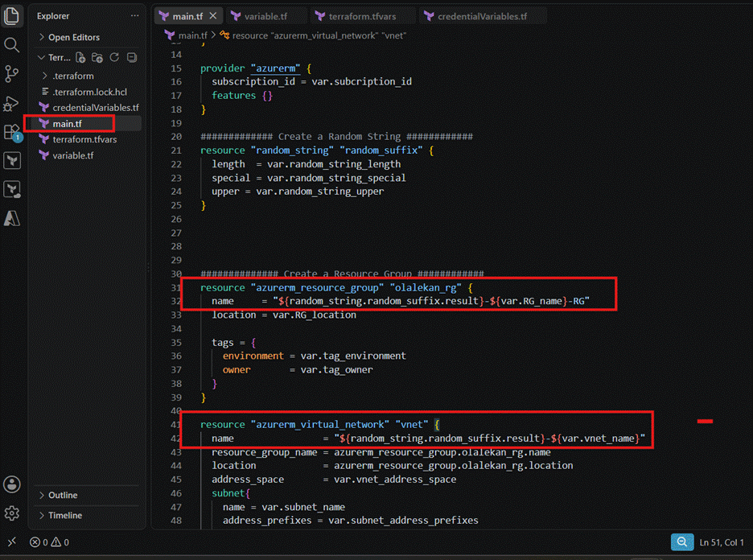Expand the Open Editors section
The image size is (753, 560).
pos(73,37)
